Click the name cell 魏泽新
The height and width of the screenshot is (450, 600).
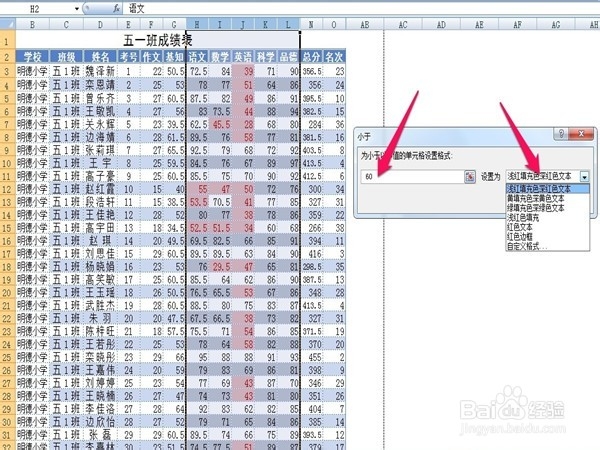pyautogui.click(x=100, y=71)
